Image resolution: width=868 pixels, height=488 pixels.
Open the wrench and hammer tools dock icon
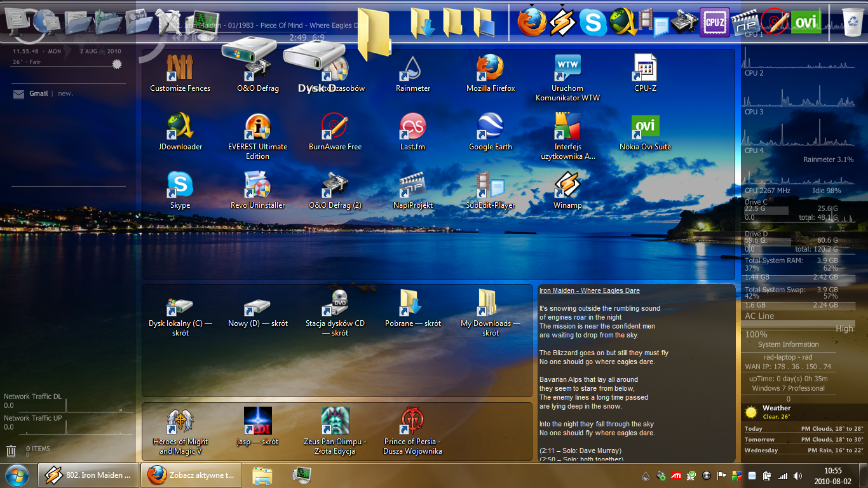169,21
